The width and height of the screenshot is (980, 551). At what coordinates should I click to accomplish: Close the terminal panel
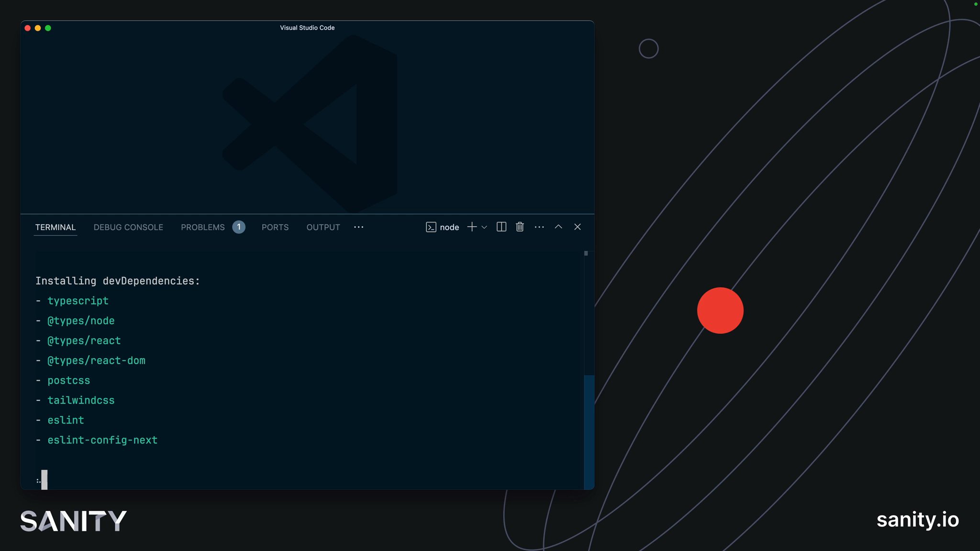click(x=578, y=227)
